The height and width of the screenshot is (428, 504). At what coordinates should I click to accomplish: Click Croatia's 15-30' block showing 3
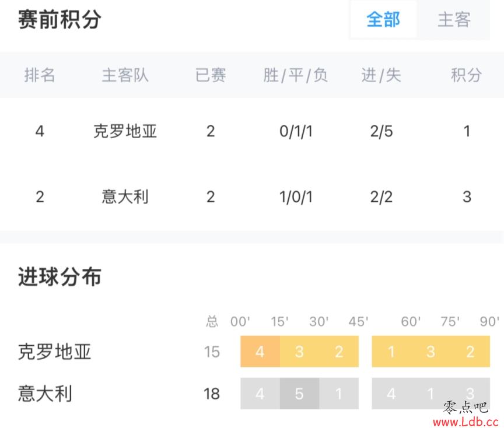299,352
